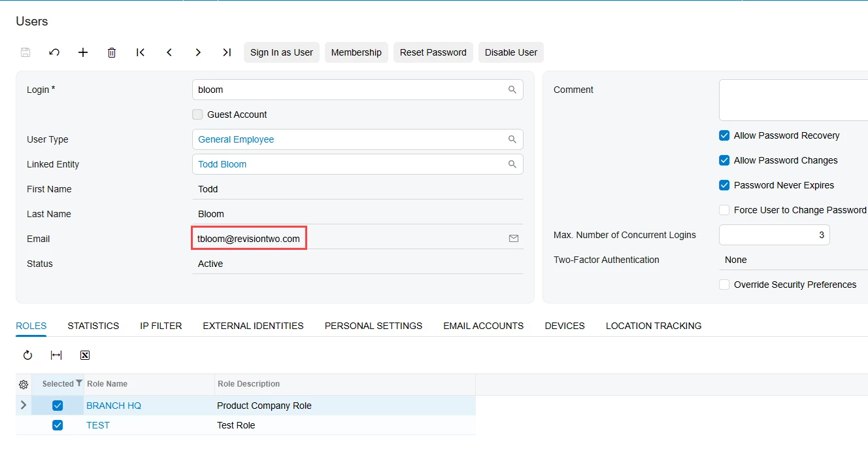Click the Membership button

(x=356, y=52)
